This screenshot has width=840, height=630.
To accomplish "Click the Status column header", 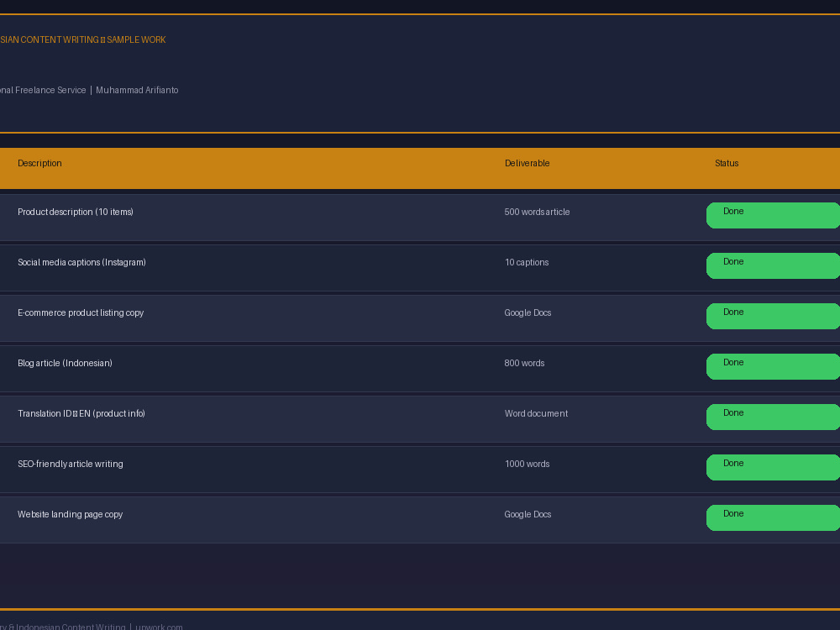I will coord(727,164).
